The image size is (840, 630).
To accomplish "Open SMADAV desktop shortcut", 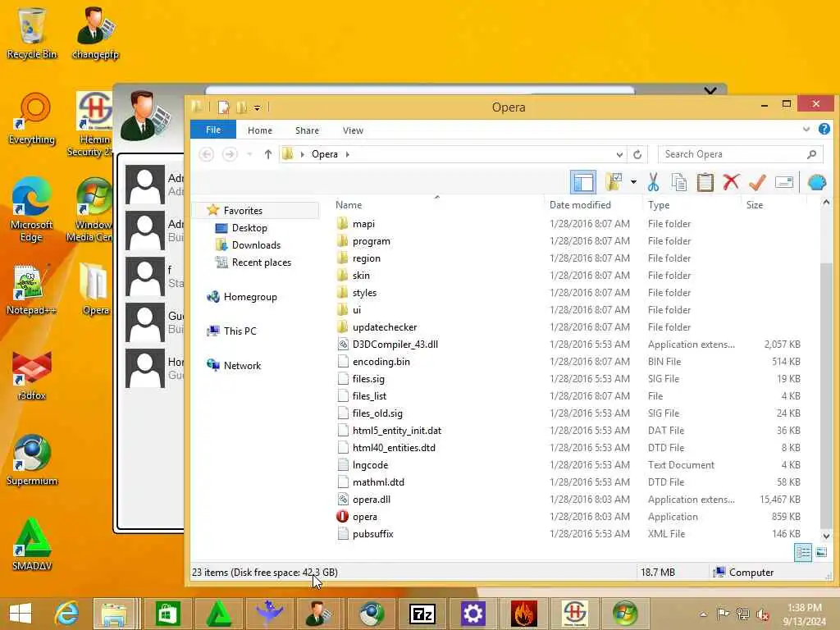I will pyautogui.click(x=32, y=545).
